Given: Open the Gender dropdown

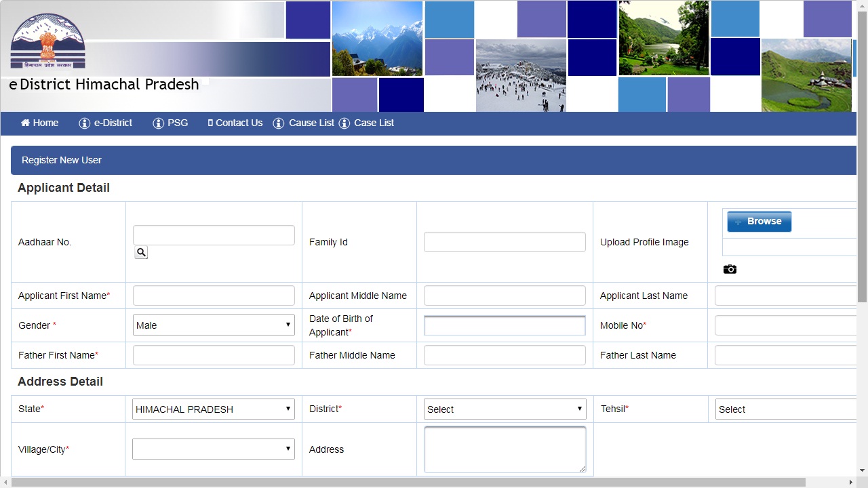Looking at the screenshot, I should click(x=214, y=325).
